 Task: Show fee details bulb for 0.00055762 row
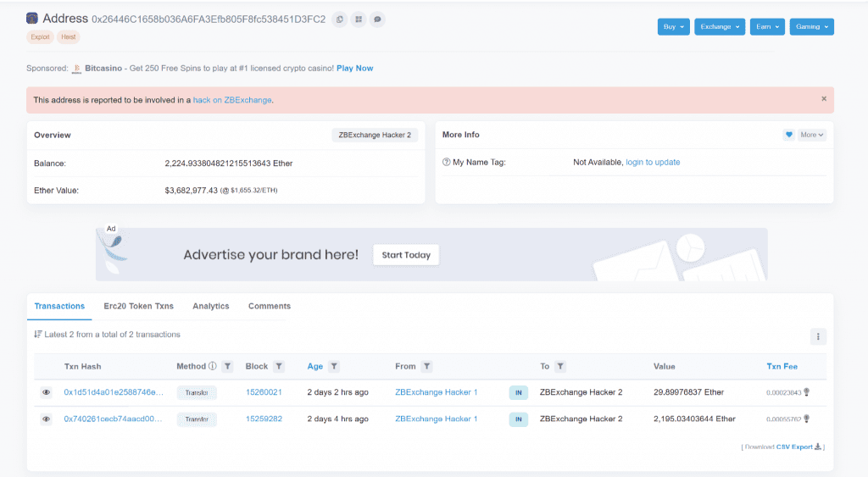(x=807, y=419)
